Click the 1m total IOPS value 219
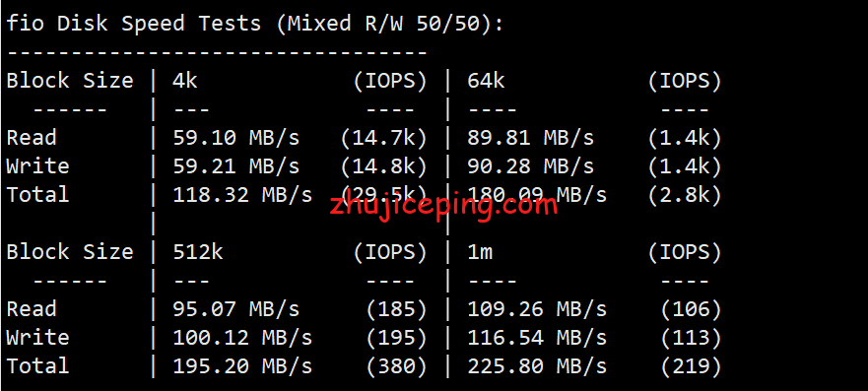Image resolution: width=868 pixels, height=391 pixels. point(692,366)
